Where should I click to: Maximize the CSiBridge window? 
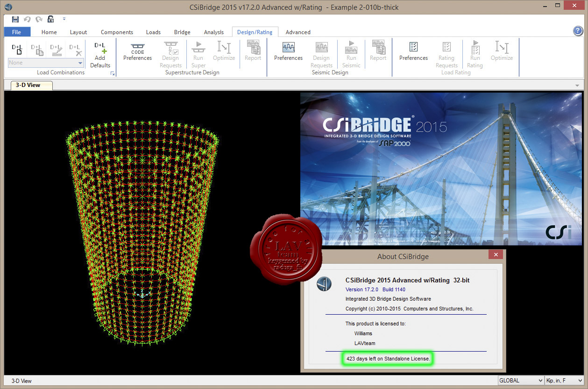click(557, 6)
